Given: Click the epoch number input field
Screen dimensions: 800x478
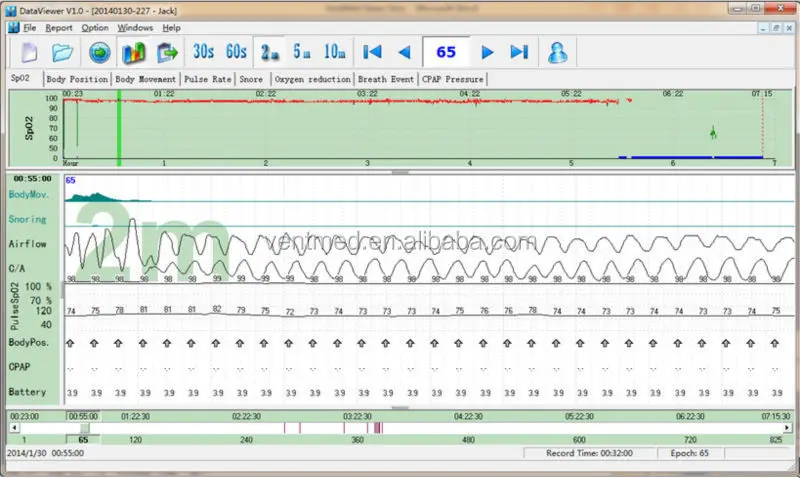Looking at the screenshot, I should pyautogui.click(x=446, y=52).
